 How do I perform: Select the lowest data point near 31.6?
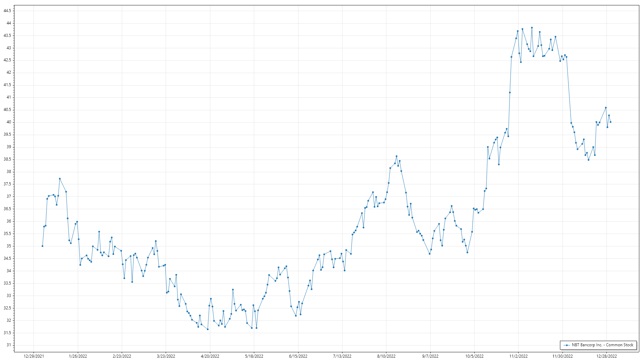point(208,329)
